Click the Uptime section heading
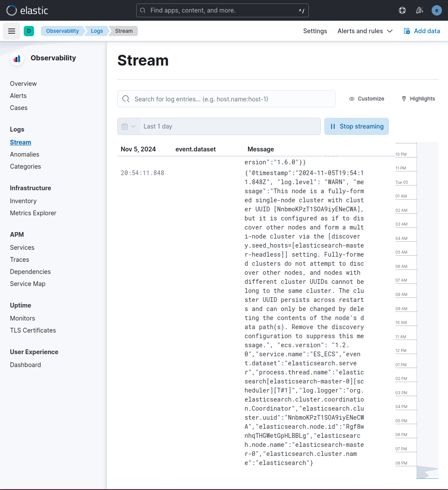448x490 pixels. tap(20, 305)
